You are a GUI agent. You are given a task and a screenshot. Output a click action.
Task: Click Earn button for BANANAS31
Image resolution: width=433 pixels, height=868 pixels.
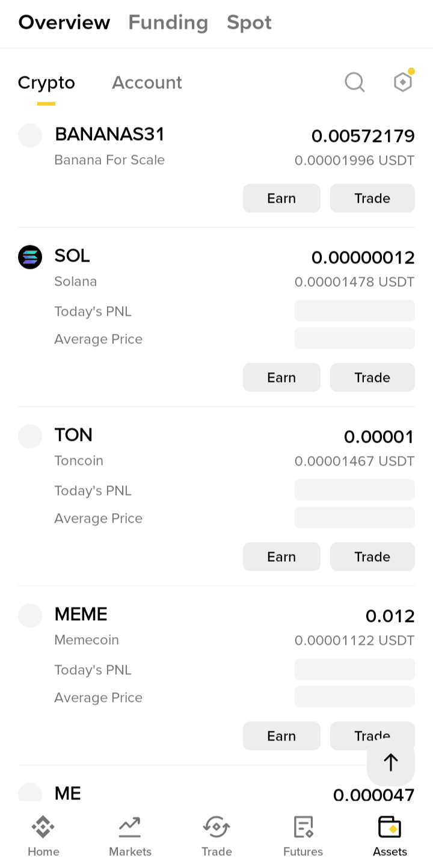(281, 198)
